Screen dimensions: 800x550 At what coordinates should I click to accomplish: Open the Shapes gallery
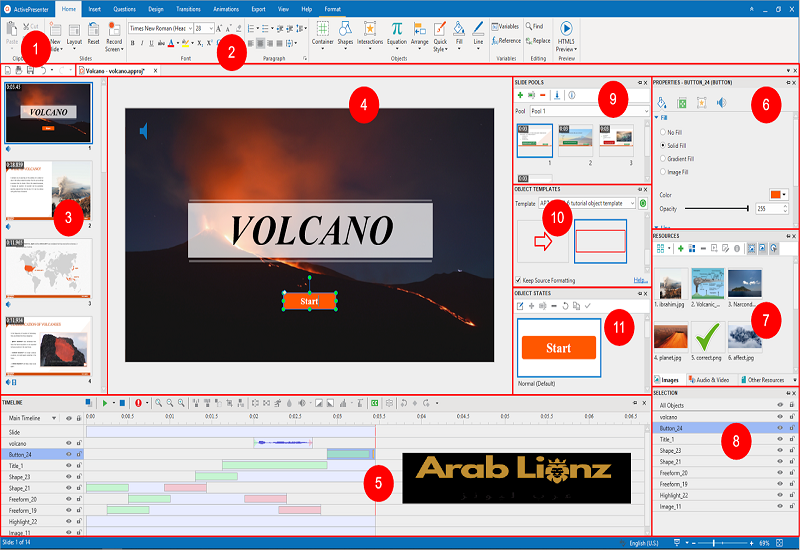pyautogui.click(x=345, y=34)
